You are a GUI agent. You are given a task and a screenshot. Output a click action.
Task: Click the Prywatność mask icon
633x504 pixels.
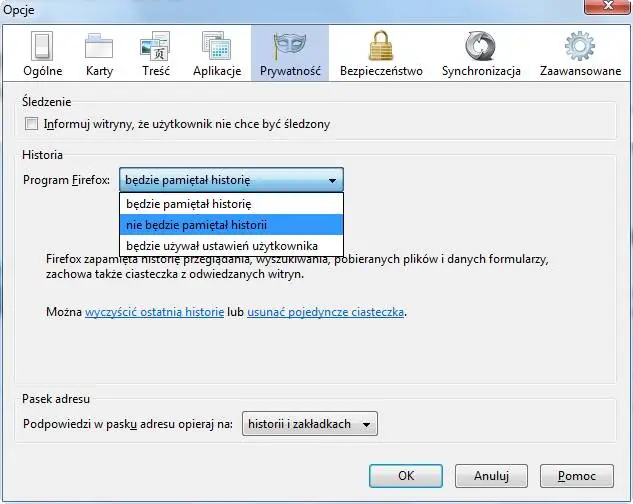[x=290, y=47]
